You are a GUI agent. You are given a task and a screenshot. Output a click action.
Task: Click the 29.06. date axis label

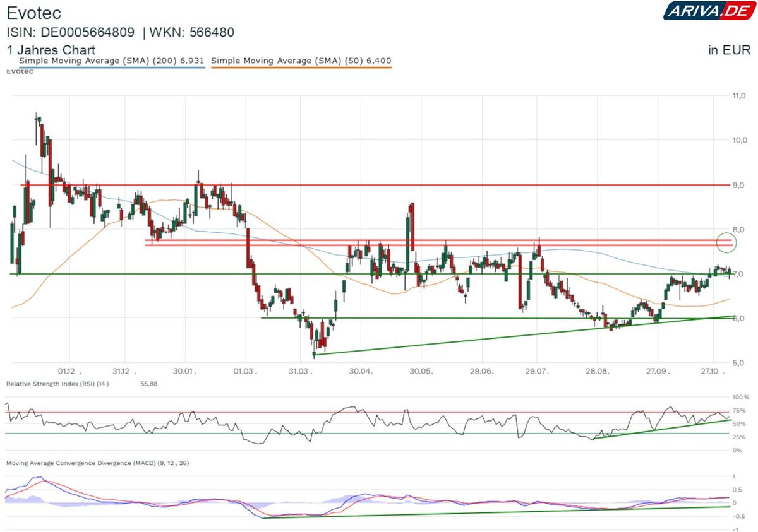click(481, 372)
